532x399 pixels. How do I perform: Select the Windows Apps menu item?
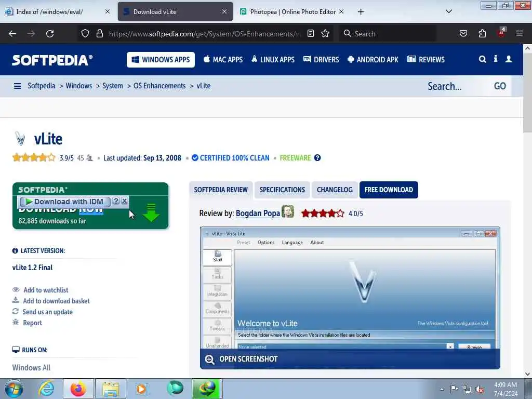[x=161, y=60]
